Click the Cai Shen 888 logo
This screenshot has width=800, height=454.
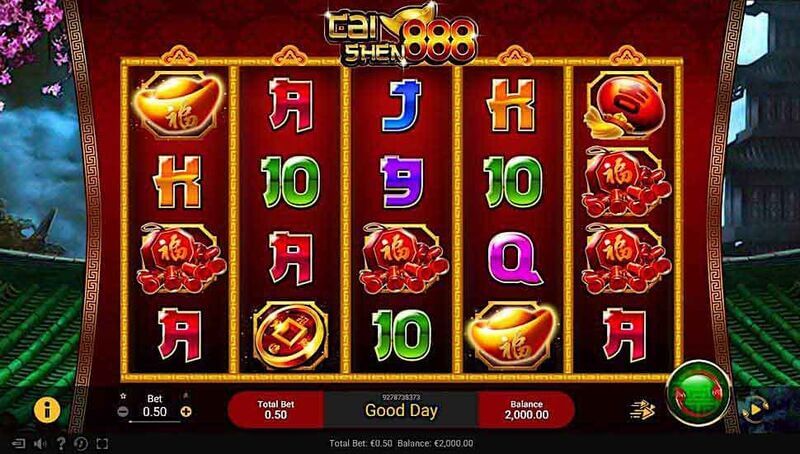[x=401, y=36]
